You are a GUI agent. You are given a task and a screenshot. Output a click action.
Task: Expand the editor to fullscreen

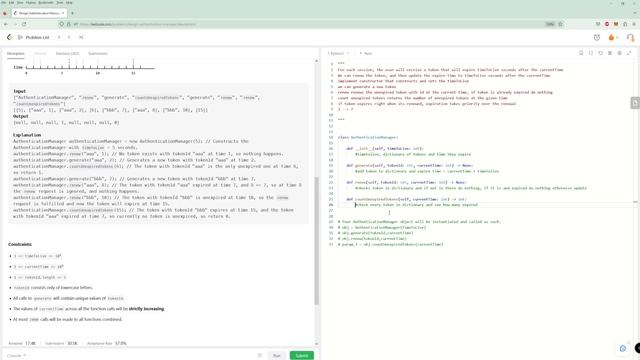pos(629,53)
